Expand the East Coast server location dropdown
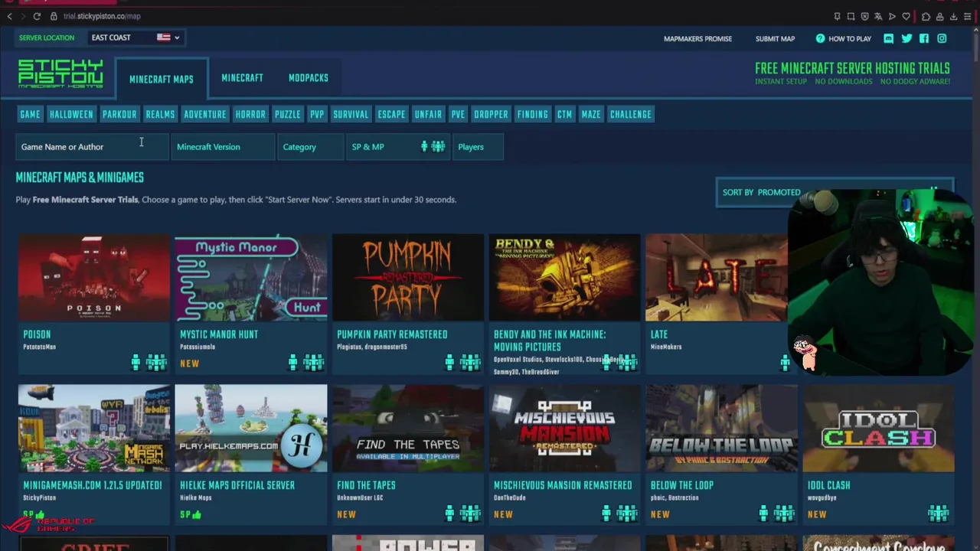980x551 pixels. click(x=136, y=37)
